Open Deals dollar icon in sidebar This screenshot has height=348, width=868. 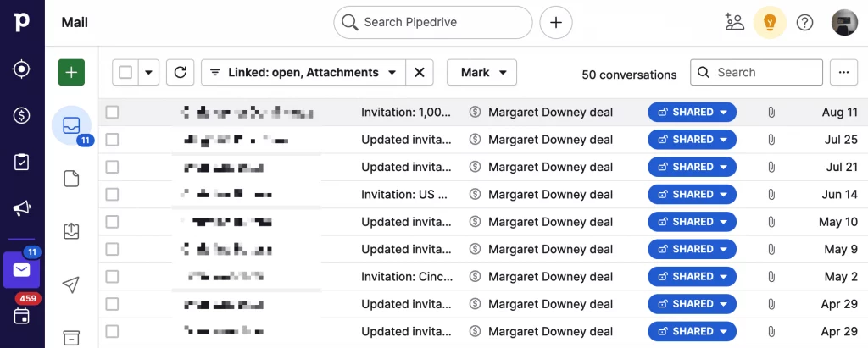coord(22,115)
